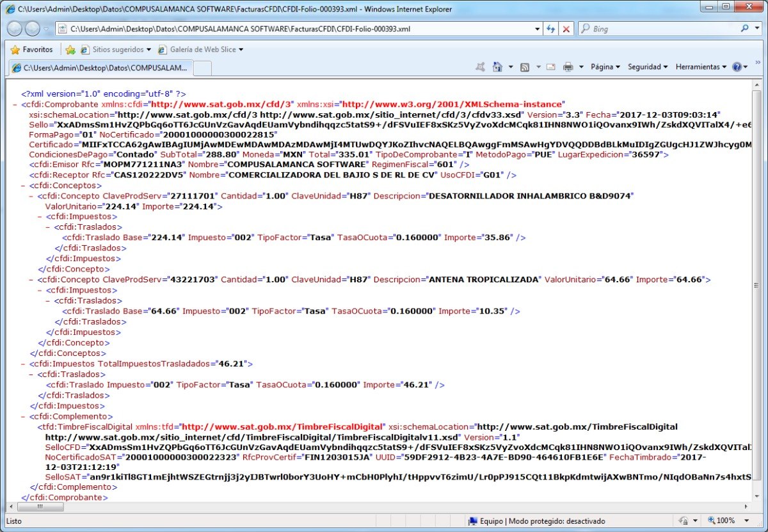Viewport: 768px width, 532px height.
Task: Click the Bing search magnifier button
Action: [x=745, y=29]
